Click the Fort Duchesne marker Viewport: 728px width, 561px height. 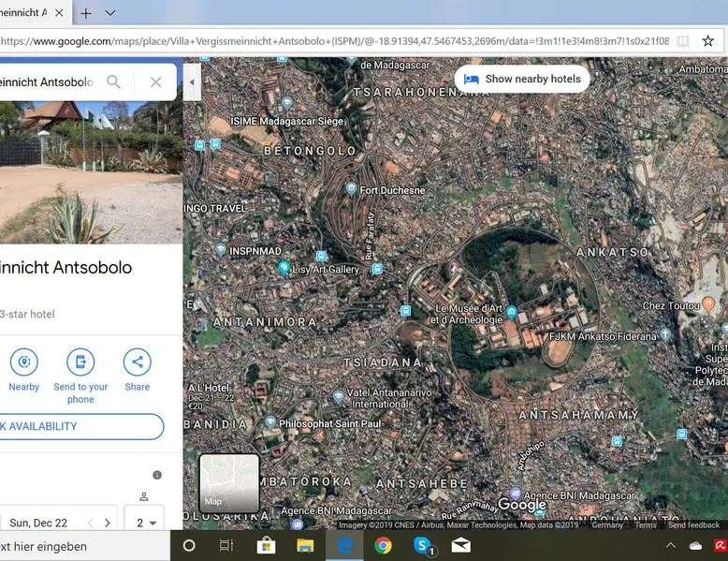[x=352, y=189]
